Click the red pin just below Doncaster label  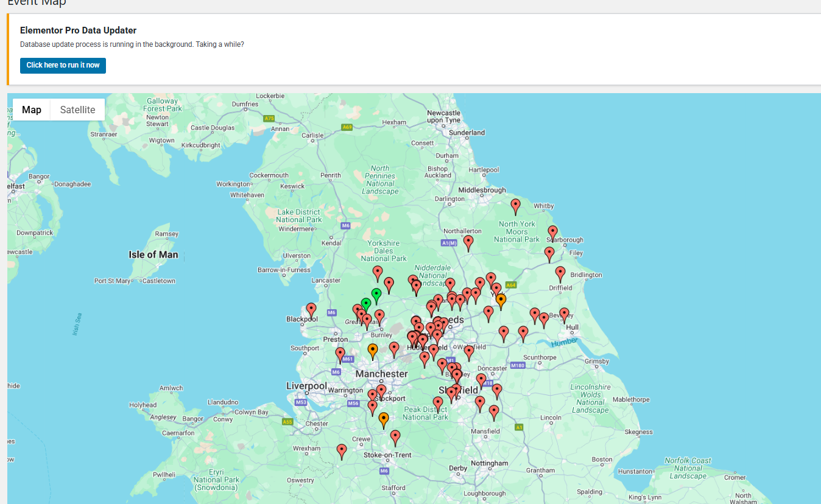[x=481, y=381]
